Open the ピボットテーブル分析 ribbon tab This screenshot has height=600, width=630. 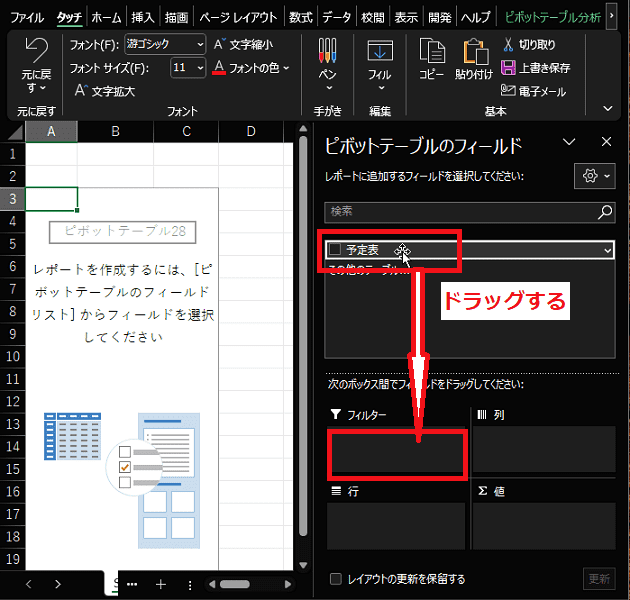(553, 17)
